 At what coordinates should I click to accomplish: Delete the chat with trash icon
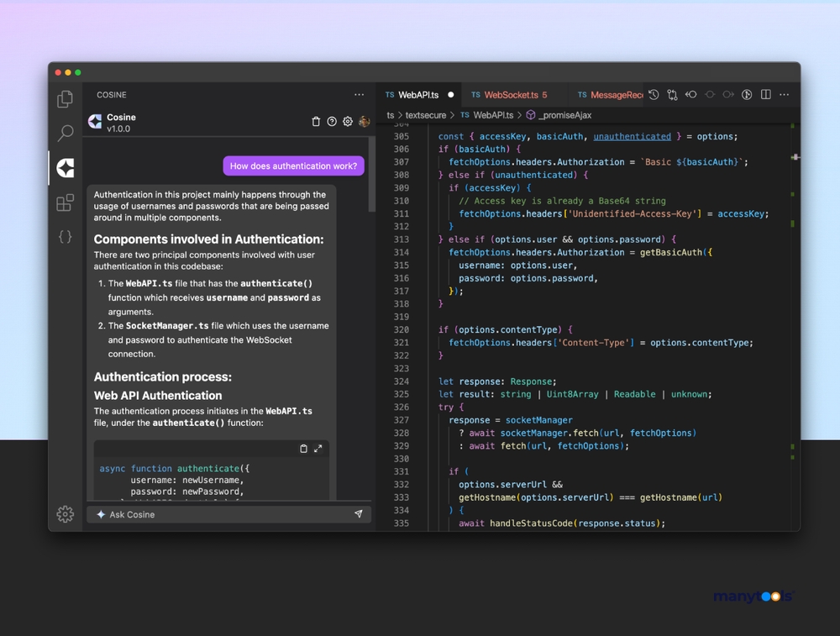click(316, 122)
